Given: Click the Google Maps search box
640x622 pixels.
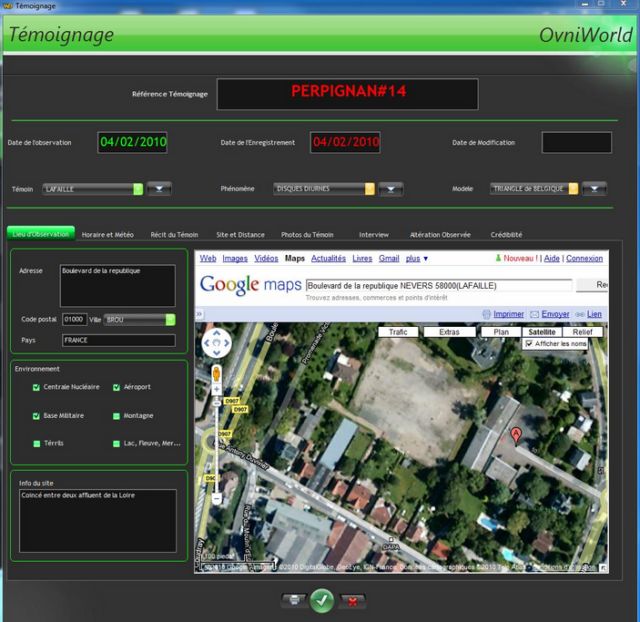Looking at the screenshot, I should click(439, 286).
